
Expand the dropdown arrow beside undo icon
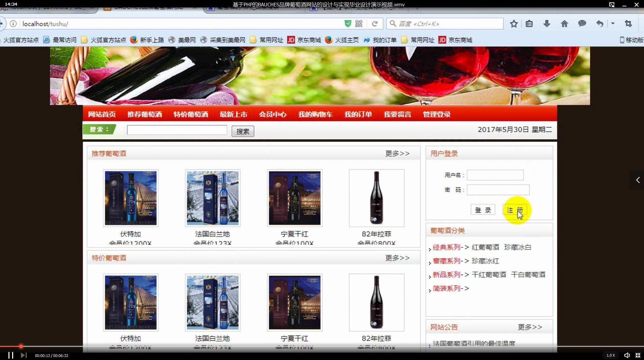tap(613, 24)
